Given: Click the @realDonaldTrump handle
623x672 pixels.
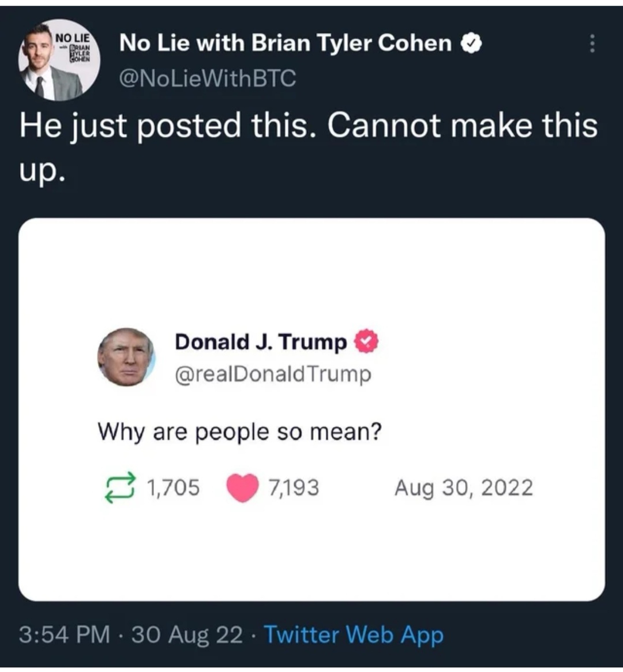Looking at the screenshot, I should click(273, 374).
